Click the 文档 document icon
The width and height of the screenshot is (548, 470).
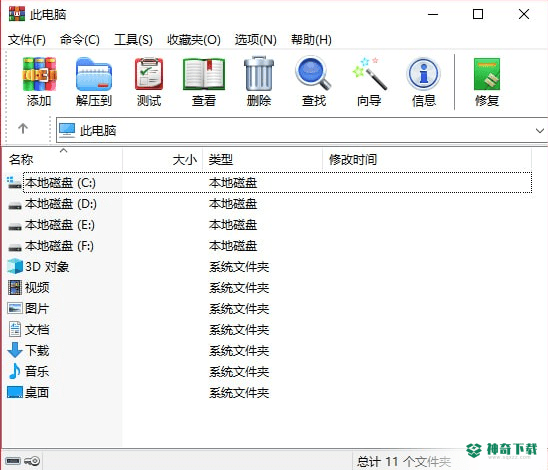tap(15, 329)
